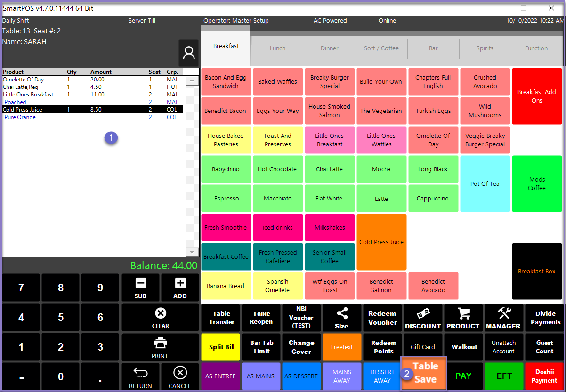Switch to the Lunch tab
The image size is (566, 392).
pyautogui.click(x=277, y=48)
